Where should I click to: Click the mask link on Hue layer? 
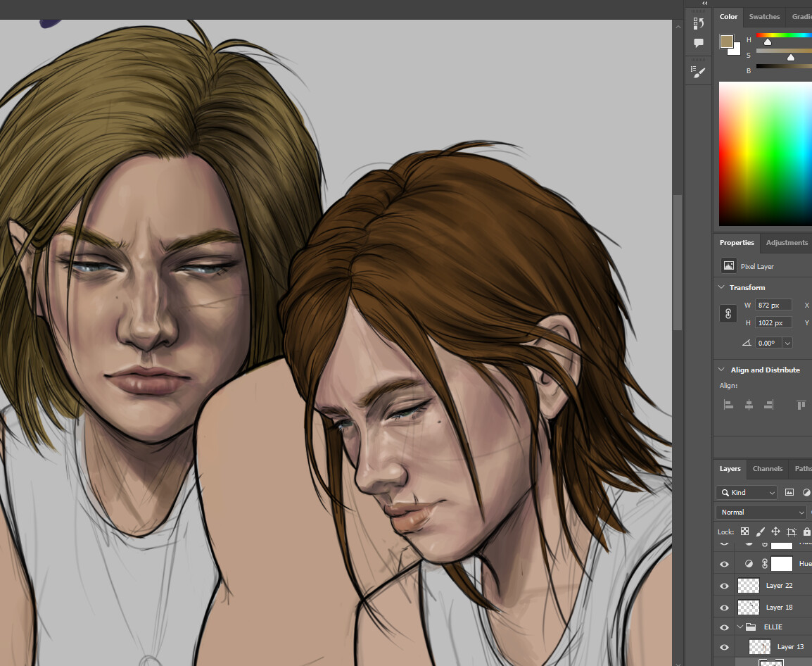764,563
